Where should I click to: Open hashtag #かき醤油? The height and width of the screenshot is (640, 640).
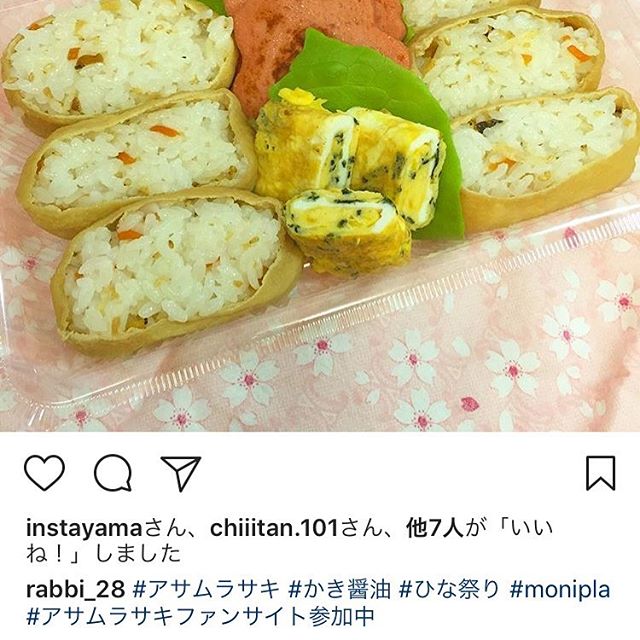point(339,590)
